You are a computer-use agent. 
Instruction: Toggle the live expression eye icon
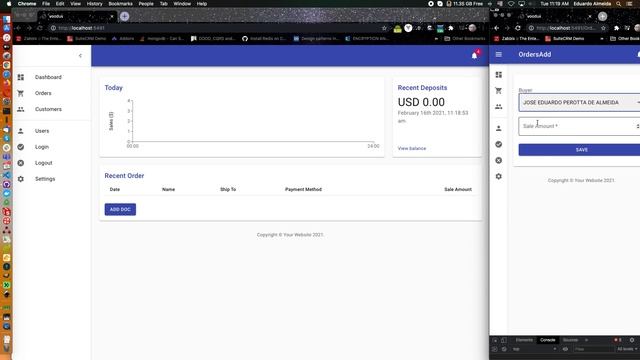coord(565,349)
